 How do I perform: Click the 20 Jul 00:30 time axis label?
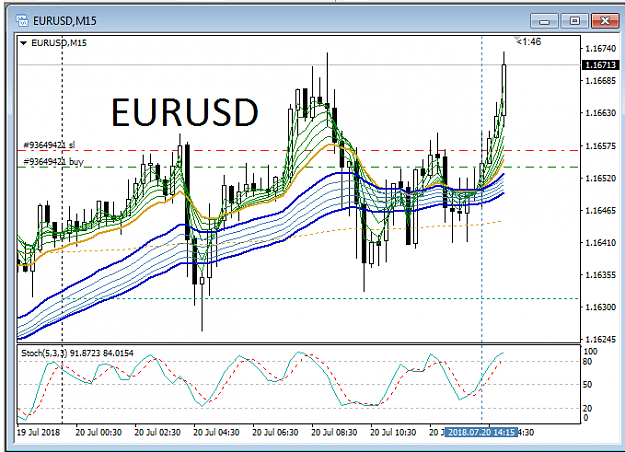click(98, 432)
